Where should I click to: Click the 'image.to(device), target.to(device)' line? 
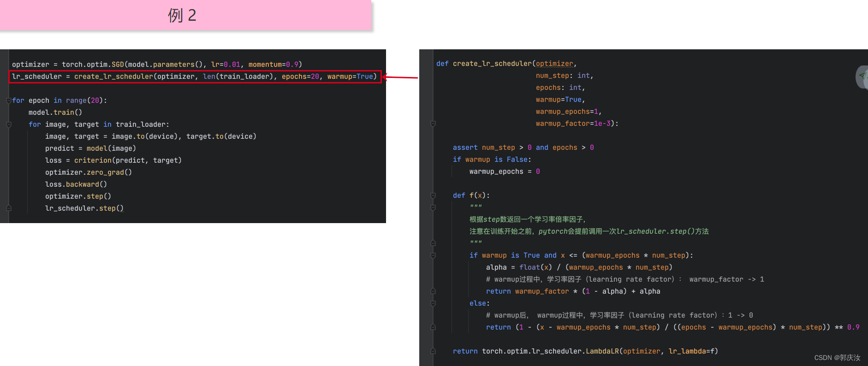coord(151,136)
